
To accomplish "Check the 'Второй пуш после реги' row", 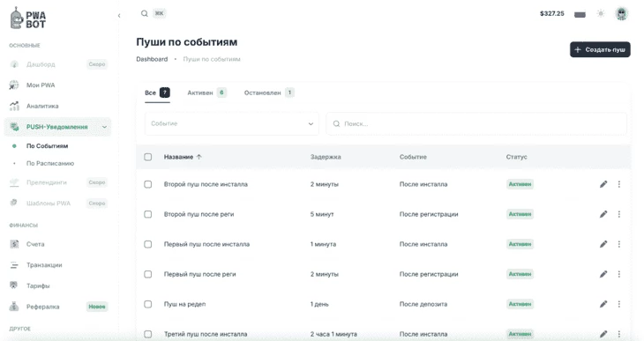I will (x=148, y=214).
